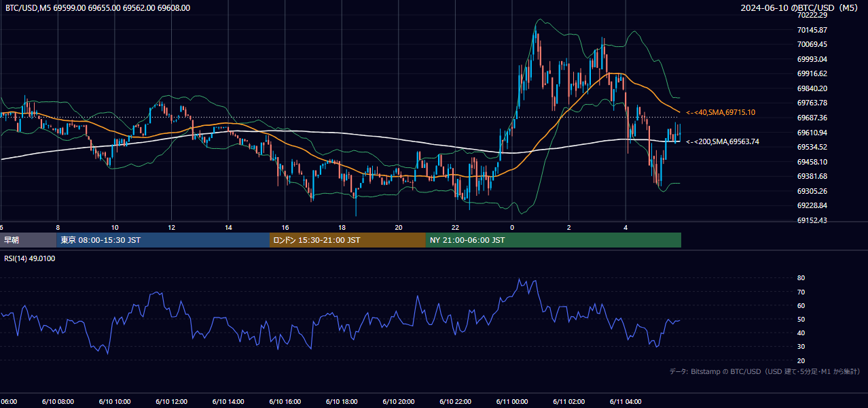Click the RSI(14) 49.0100 indicator label

click(x=30, y=258)
